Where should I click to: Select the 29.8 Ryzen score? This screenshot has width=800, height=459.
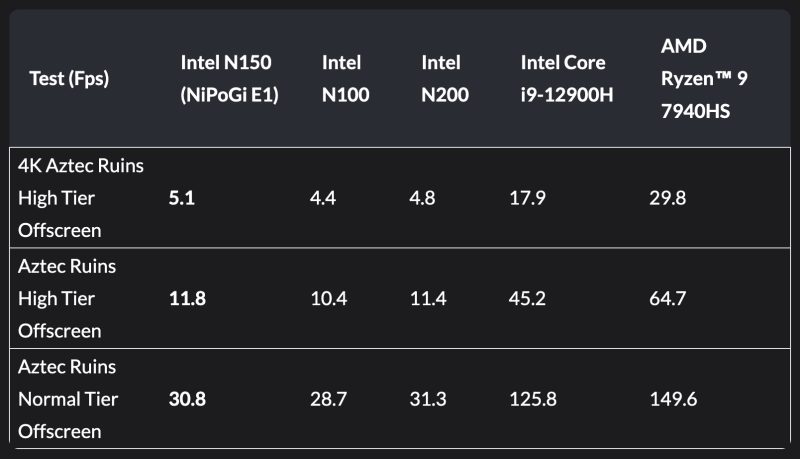coord(668,198)
